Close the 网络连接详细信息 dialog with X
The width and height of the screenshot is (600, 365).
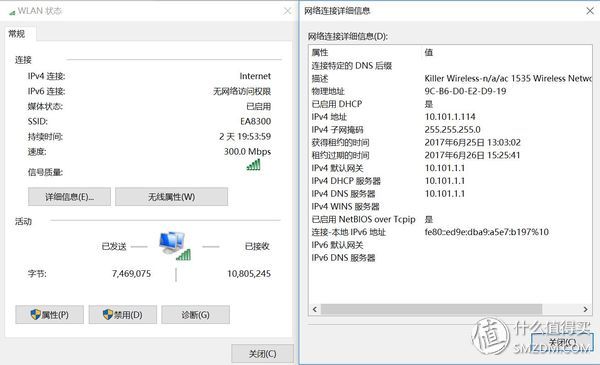tap(590, 11)
